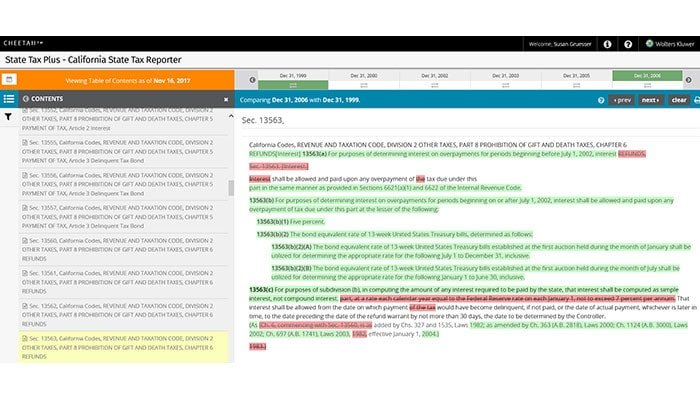Open the calendar date picker icon
The image size is (700, 400).
9,78
